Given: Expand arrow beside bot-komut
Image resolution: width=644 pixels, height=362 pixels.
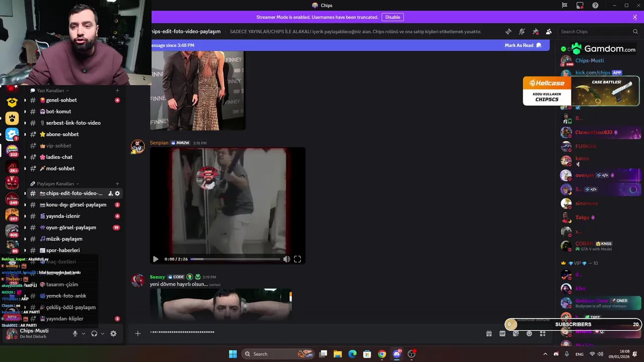Looking at the screenshot, I should [x=25, y=112].
